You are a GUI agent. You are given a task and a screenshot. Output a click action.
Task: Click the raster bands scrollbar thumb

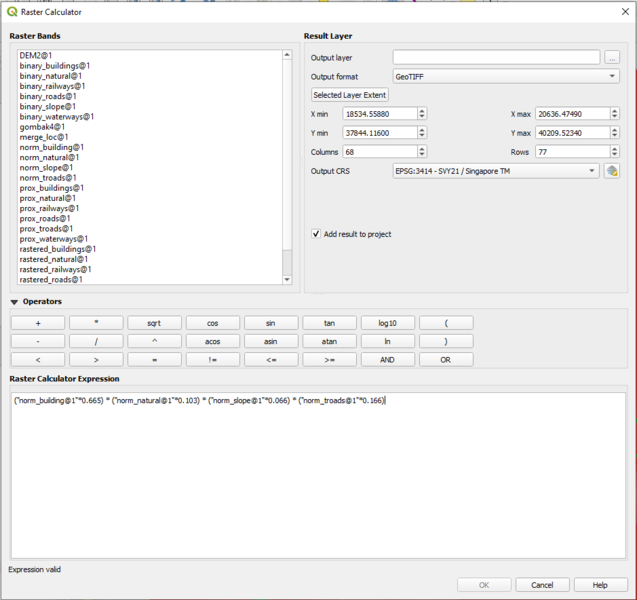pos(287,262)
